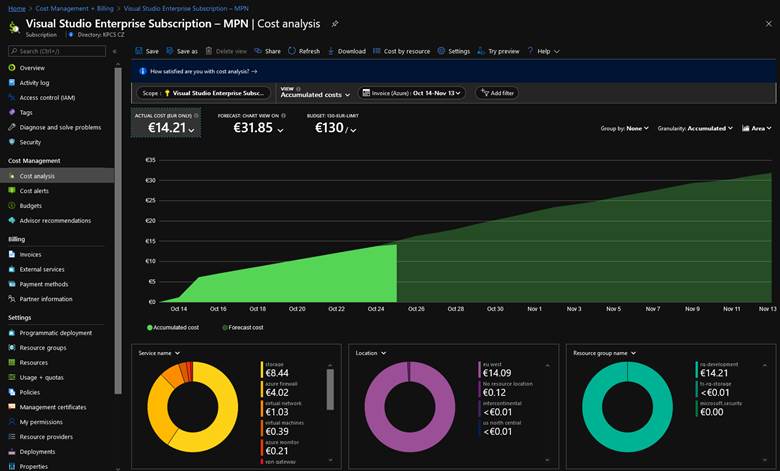Open Cost alerts in sidebar
The width and height of the screenshot is (780, 471).
tap(34, 191)
